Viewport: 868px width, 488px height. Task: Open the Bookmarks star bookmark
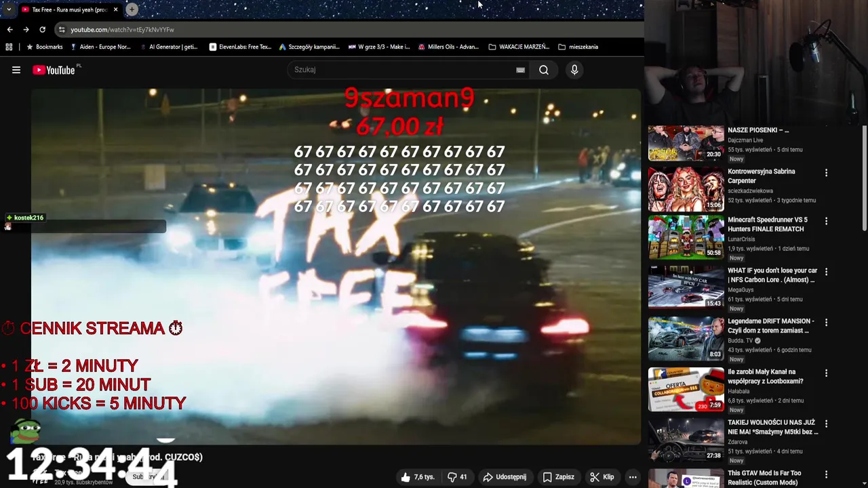pyautogui.click(x=44, y=47)
